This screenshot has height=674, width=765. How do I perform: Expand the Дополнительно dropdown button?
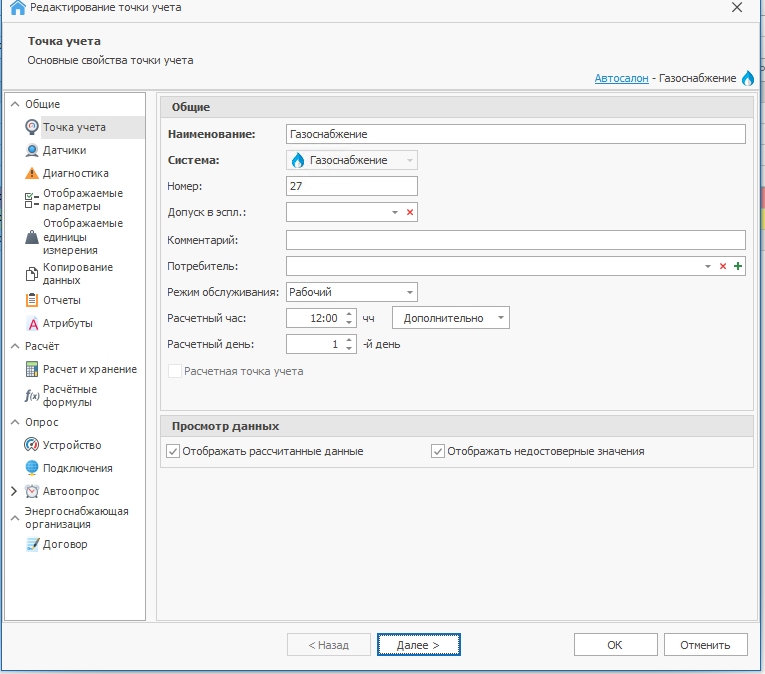(450, 318)
